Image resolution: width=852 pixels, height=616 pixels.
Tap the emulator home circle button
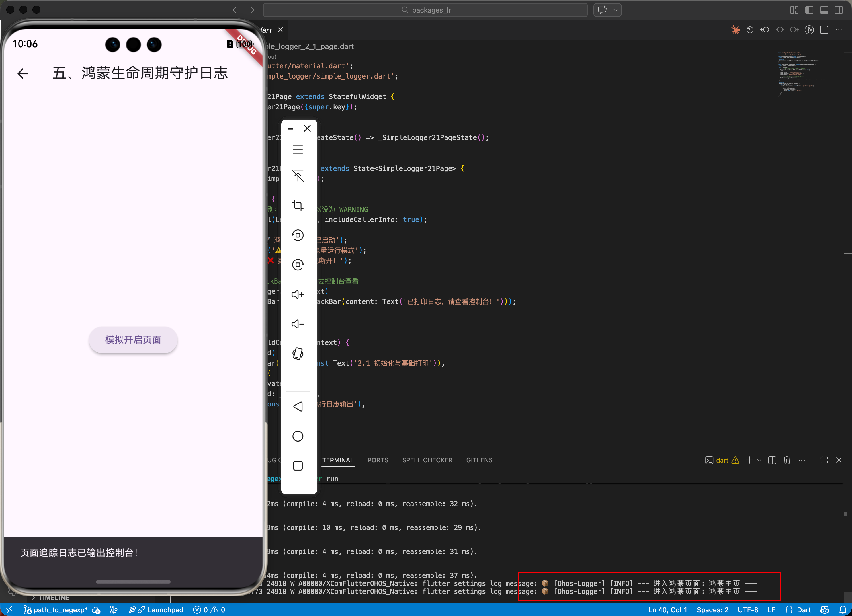coord(298,436)
